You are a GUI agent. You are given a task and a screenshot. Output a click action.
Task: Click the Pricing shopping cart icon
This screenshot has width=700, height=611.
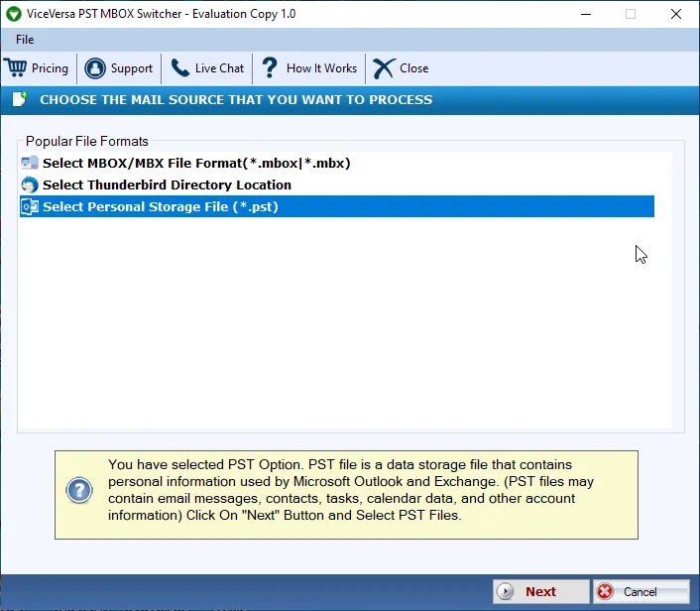pyautogui.click(x=16, y=67)
